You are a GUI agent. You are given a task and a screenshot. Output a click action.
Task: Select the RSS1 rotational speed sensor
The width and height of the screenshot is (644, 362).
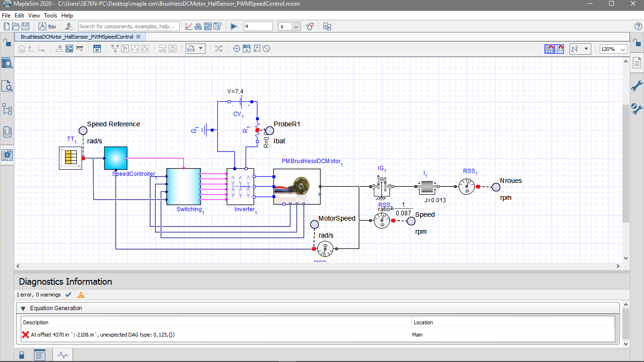pyautogui.click(x=468, y=187)
